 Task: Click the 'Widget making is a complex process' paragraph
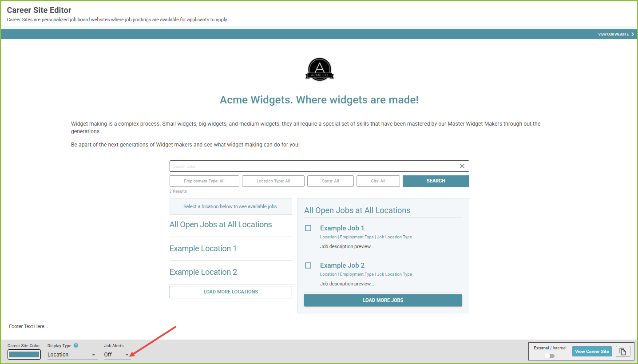(x=306, y=127)
